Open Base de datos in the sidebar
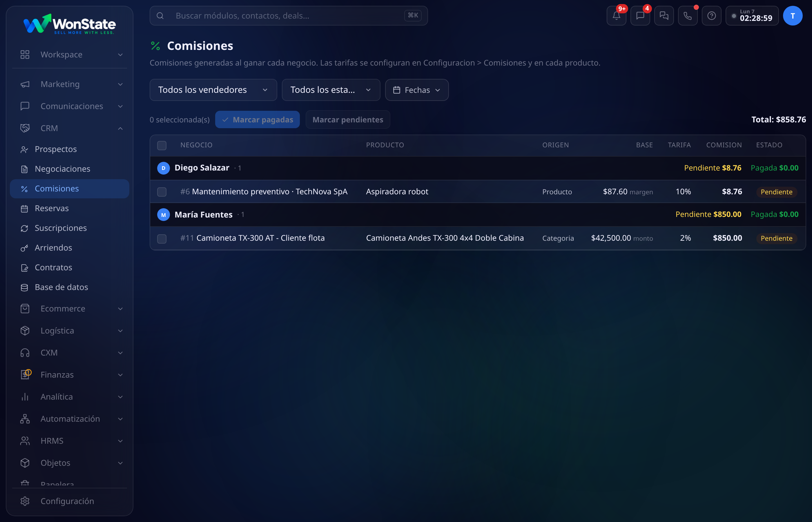The image size is (812, 522). [70, 287]
